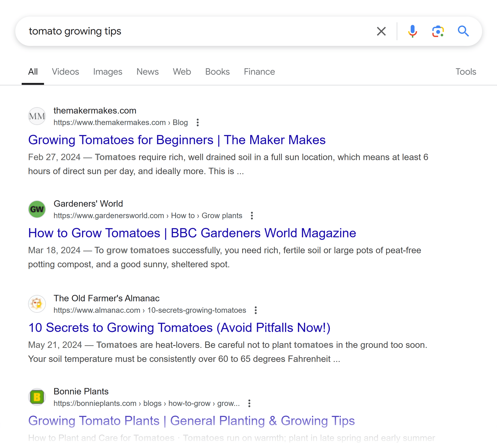Click the Web tab filter
Screen dimensions: 497x448
tap(181, 72)
